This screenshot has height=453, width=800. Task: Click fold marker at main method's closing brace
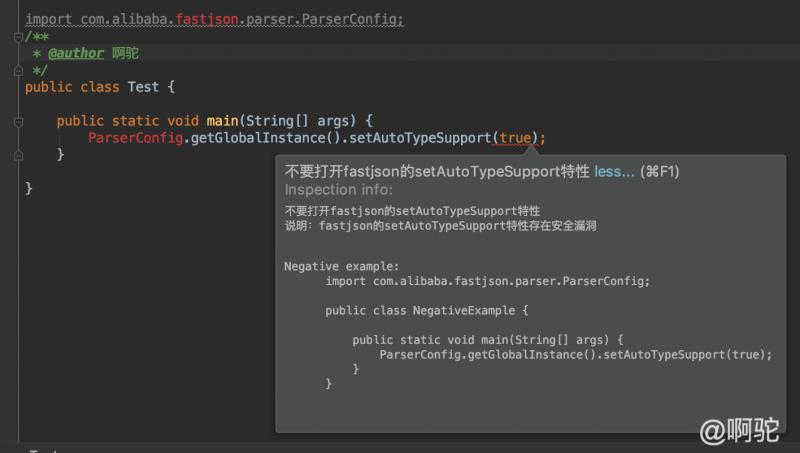pos(18,154)
